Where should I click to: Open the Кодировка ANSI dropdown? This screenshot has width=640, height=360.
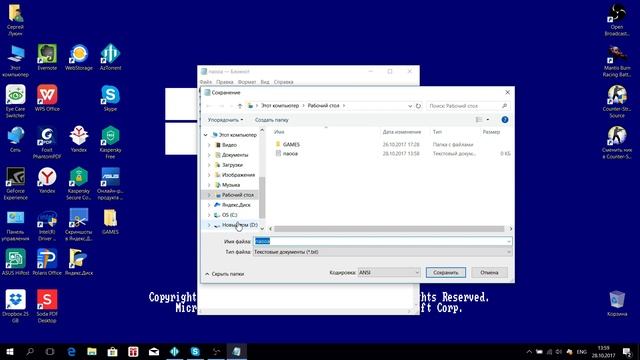pos(389,272)
